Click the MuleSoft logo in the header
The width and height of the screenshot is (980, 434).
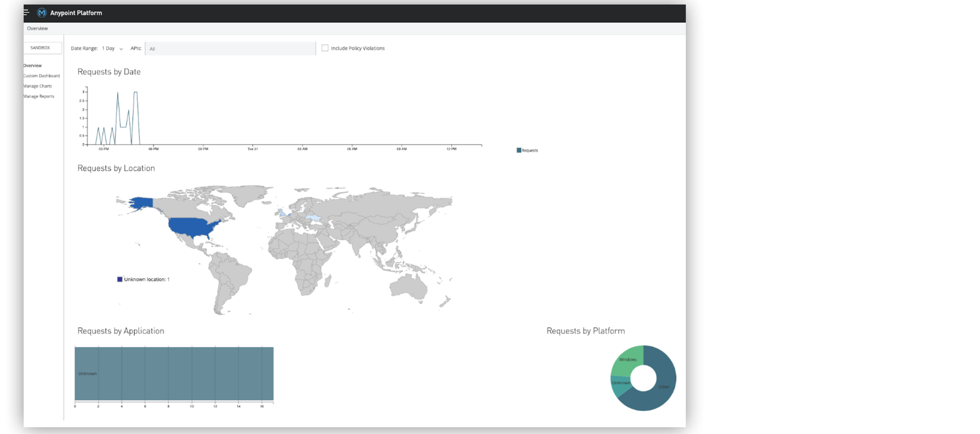tap(41, 13)
